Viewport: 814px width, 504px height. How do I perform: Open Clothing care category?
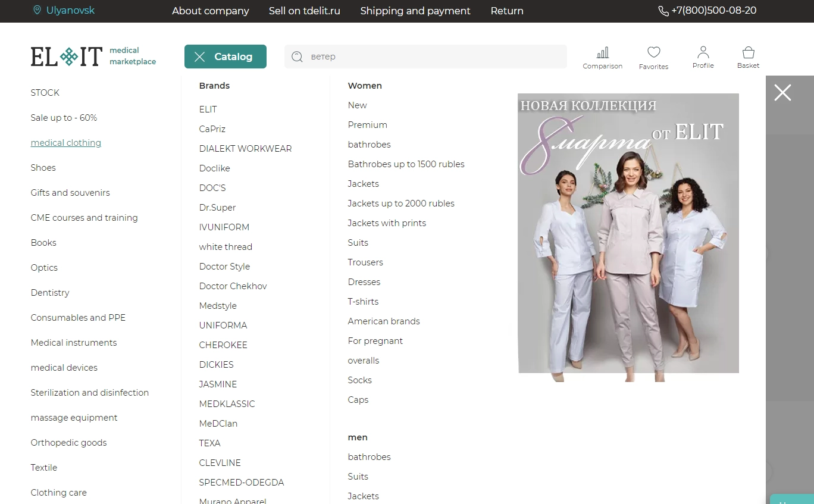[59, 493]
